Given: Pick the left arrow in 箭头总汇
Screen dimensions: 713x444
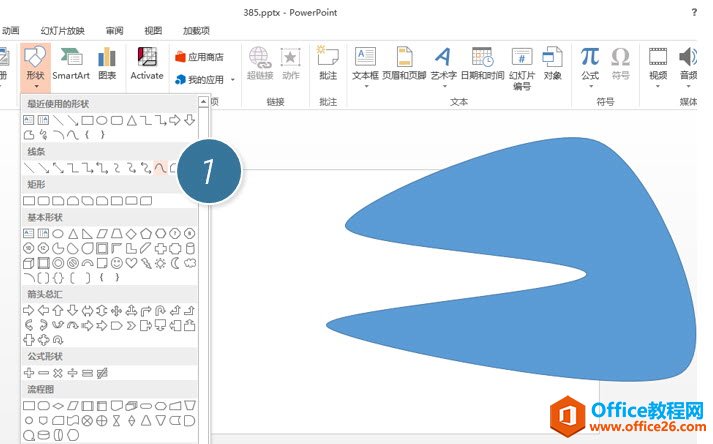Looking at the screenshot, I should pyautogui.click(x=43, y=311).
